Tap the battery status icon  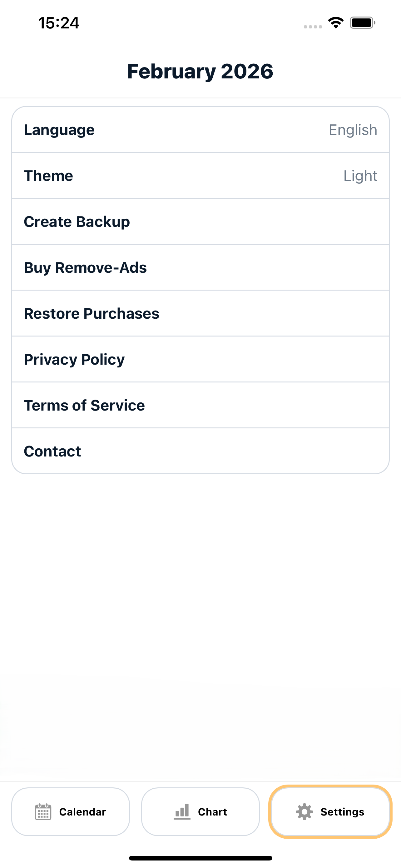362,22
